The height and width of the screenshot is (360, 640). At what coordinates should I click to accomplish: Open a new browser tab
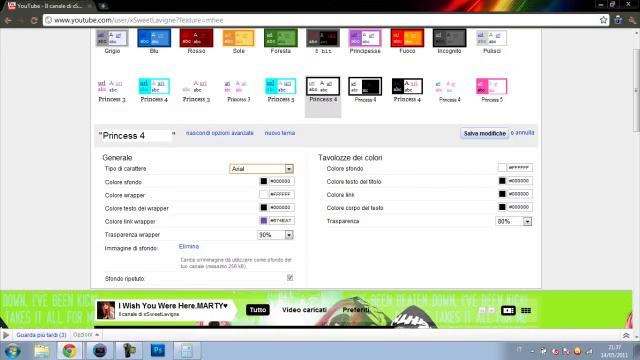(x=103, y=6)
